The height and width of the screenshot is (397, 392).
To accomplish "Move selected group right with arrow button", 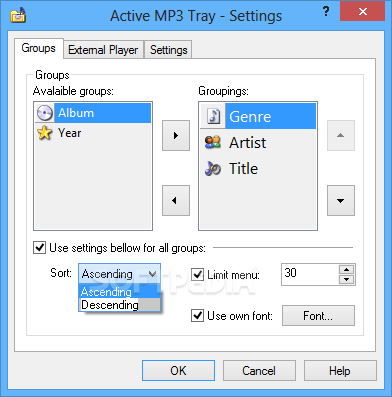I will [176, 135].
